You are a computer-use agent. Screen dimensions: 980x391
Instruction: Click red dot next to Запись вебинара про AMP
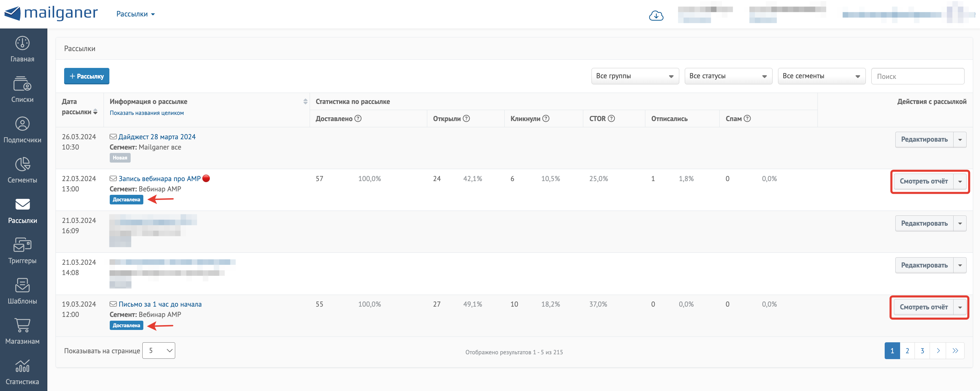click(x=206, y=178)
